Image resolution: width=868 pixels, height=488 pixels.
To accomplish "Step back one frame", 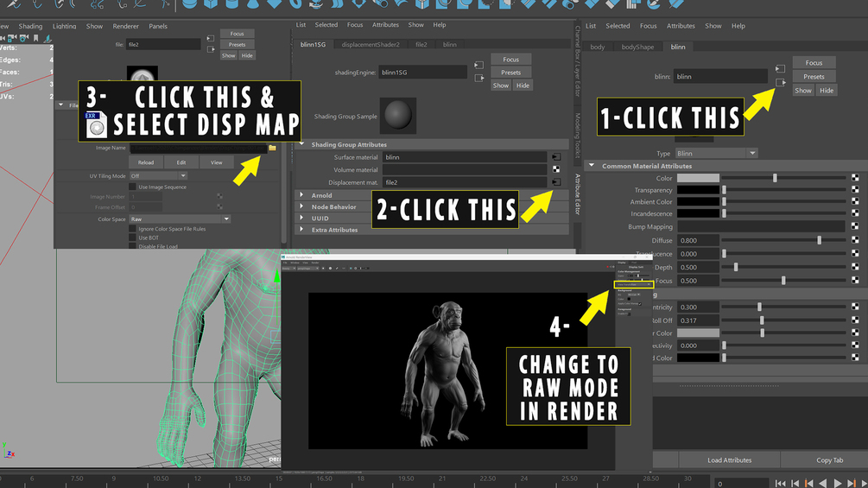I will 795,484.
